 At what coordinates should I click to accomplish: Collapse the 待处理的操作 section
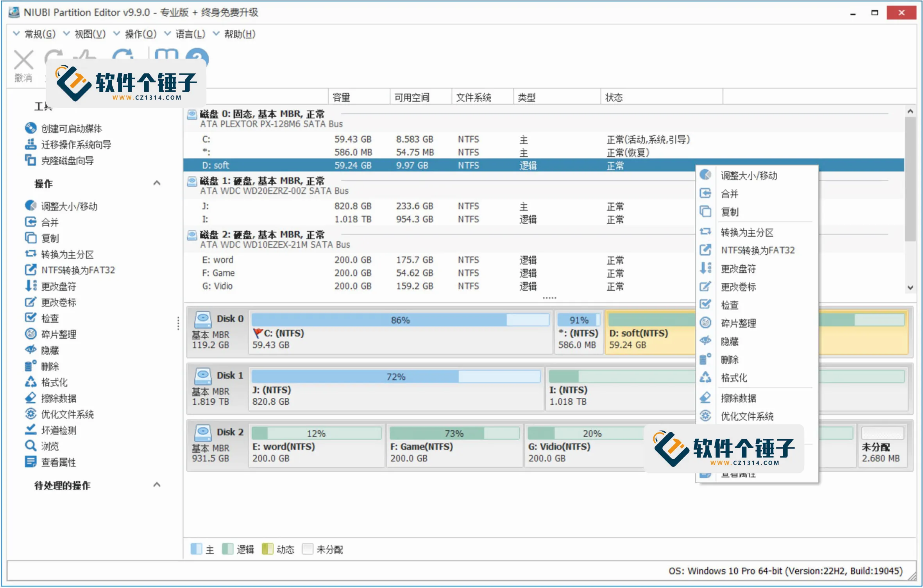click(x=157, y=484)
